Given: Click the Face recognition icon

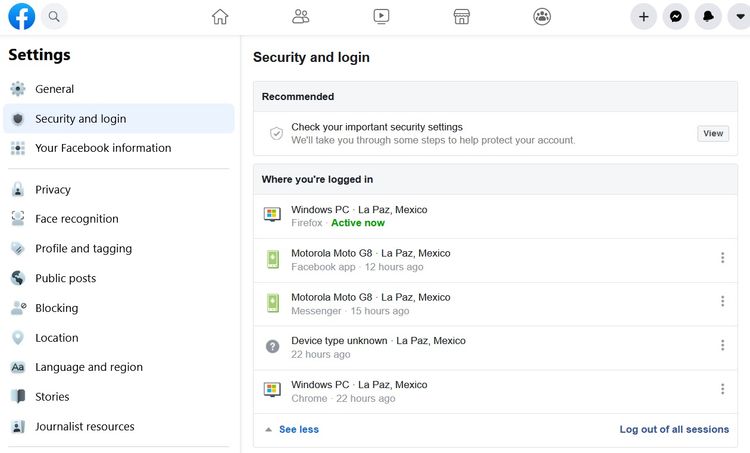Looking at the screenshot, I should (18, 219).
